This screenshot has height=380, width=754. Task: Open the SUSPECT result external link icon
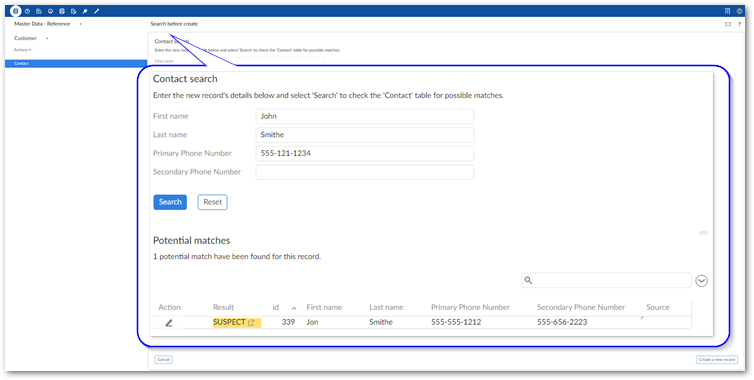tap(251, 323)
